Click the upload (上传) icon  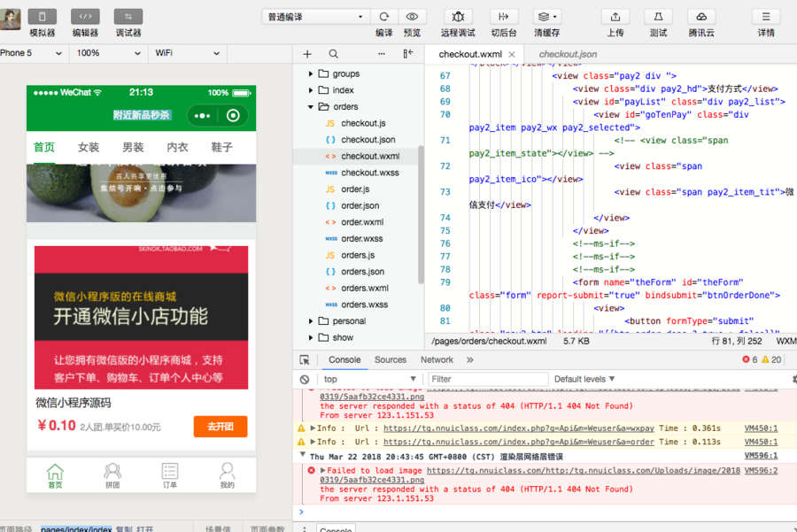pos(615,17)
